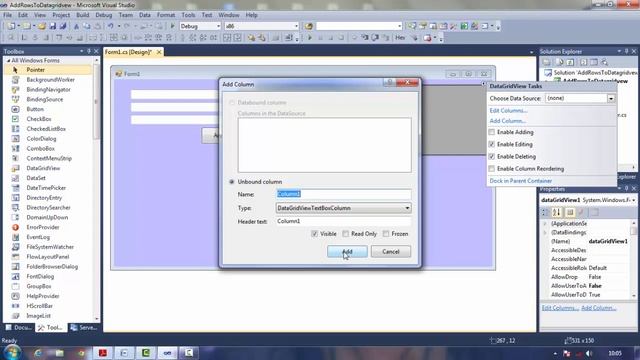The width and height of the screenshot is (640, 360).
Task: Open the file explorer taskbar icon
Action: click(x=60, y=353)
